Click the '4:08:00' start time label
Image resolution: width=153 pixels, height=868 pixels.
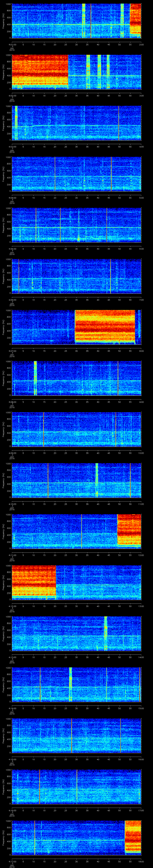click(12, 402)
